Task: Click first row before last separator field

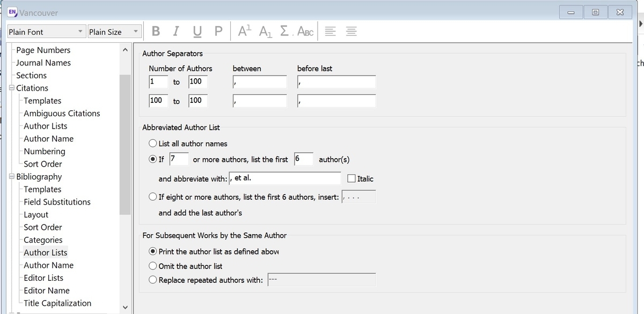Action: 336,82
